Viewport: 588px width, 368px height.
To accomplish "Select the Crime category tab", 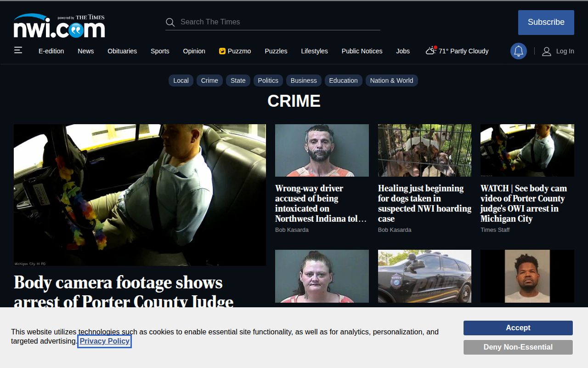I will click(x=209, y=80).
